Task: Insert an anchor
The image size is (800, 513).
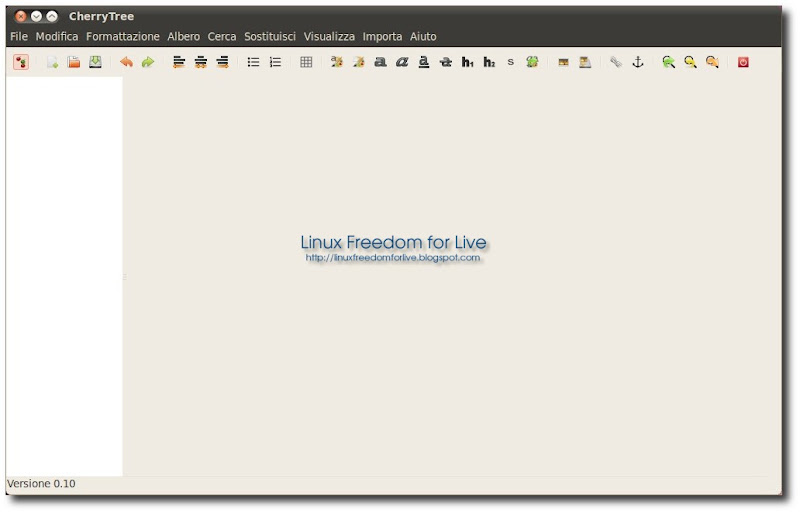Action: 638,62
